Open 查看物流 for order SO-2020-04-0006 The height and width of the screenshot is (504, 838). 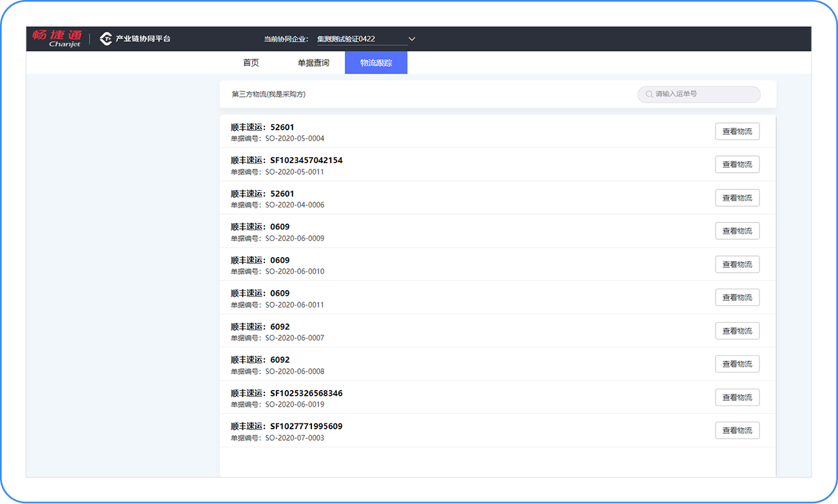[737, 198]
